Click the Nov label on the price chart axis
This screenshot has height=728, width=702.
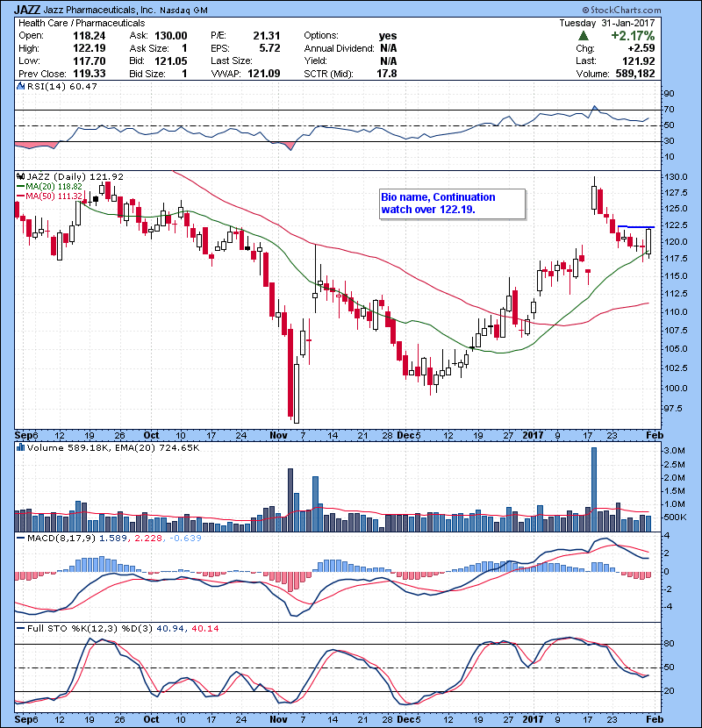[278, 435]
